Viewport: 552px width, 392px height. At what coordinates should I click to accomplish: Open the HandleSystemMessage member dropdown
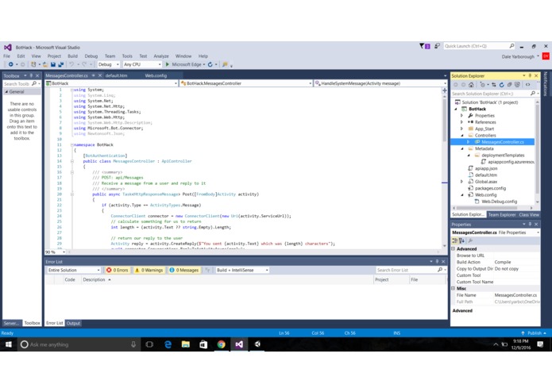pyautogui.click(x=380, y=83)
